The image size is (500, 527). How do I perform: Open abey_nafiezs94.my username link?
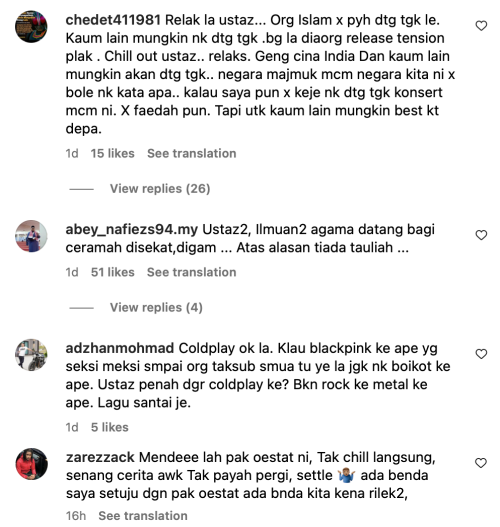(x=132, y=230)
